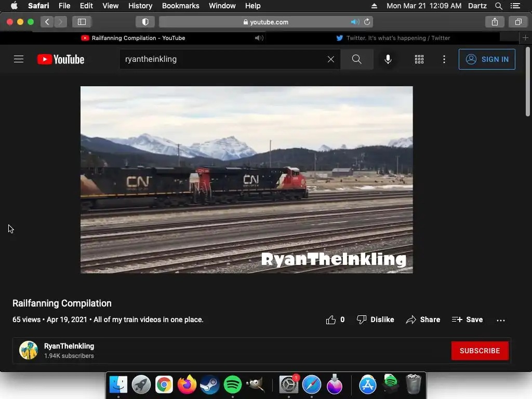Go back in Safari
This screenshot has width=532, height=399.
coord(47,22)
